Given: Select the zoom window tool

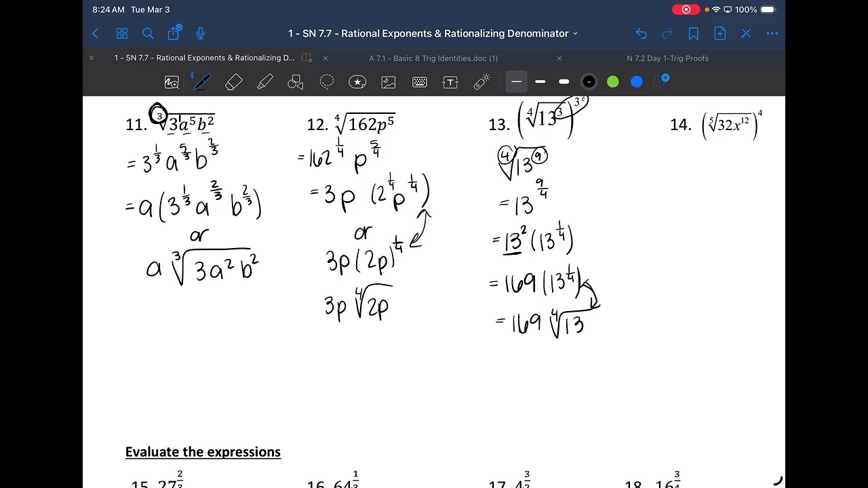Looking at the screenshot, I should (x=172, y=82).
